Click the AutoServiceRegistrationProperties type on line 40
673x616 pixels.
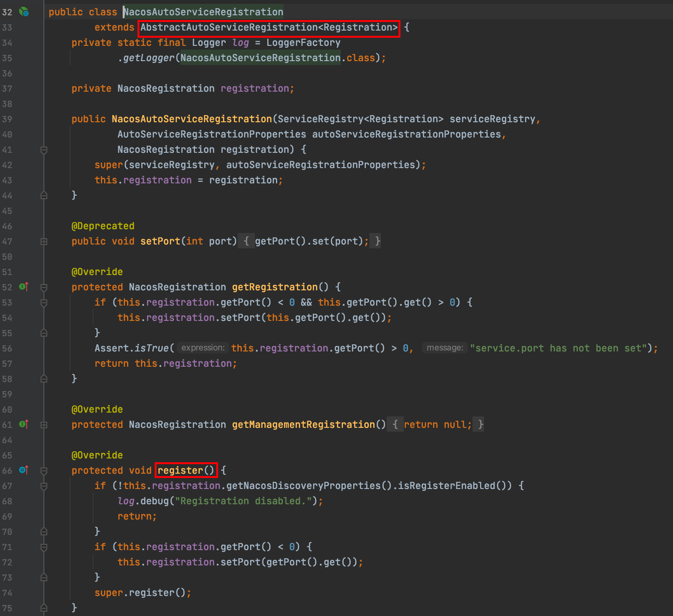click(x=212, y=134)
